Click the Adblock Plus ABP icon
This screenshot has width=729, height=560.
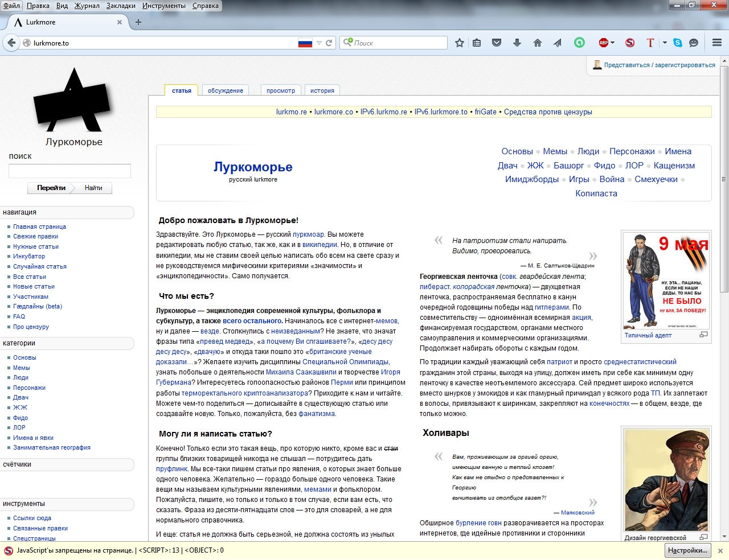[x=603, y=43]
